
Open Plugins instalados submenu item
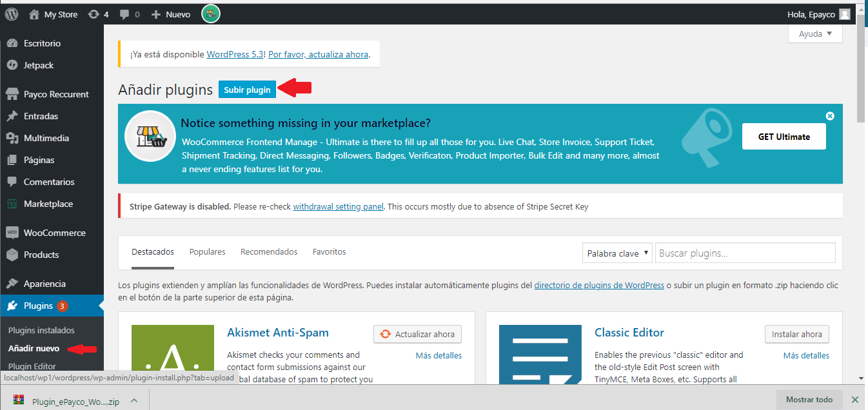click(41, 330)
